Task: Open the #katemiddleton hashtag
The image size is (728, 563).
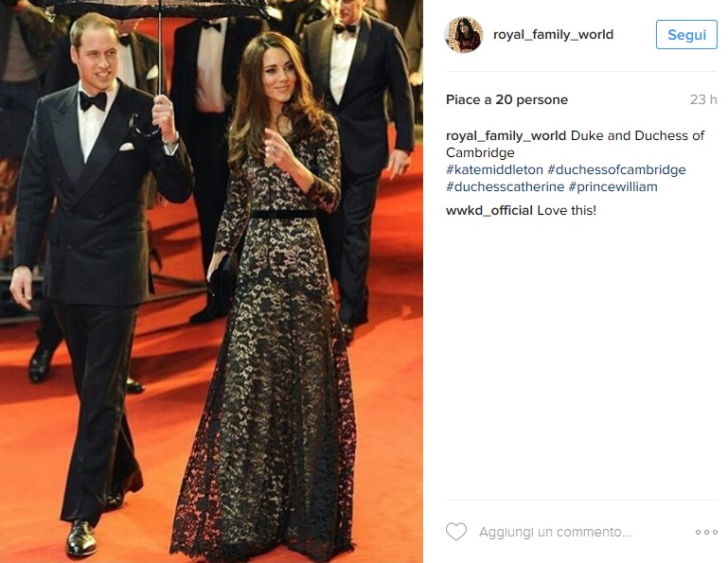Action: pyautogui.click(x=494, y=170)
